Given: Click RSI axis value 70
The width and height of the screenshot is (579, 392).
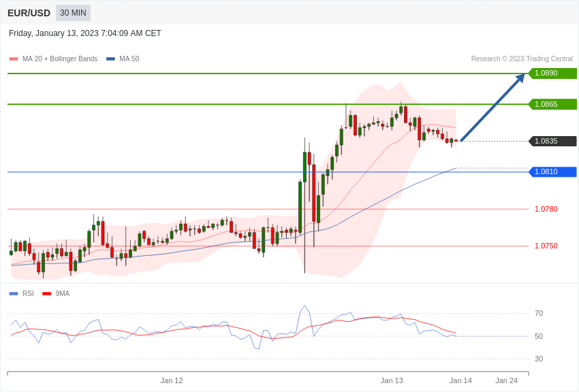Looking at the screenshot, I should click(539, 314).
